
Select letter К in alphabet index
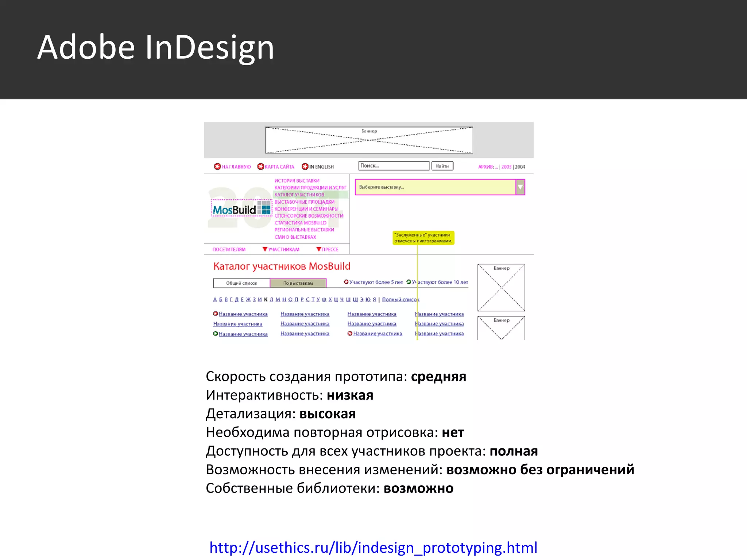tap(266, 300)
